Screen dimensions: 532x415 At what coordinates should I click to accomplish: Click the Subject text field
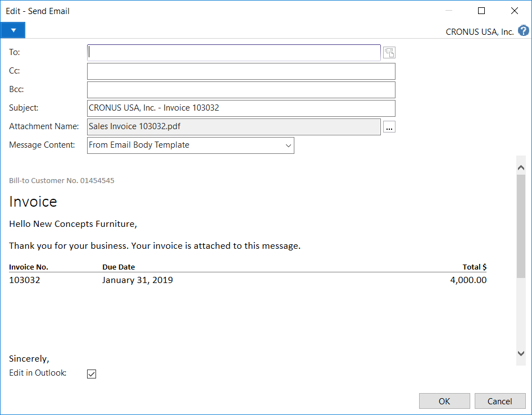click(241, 108)
